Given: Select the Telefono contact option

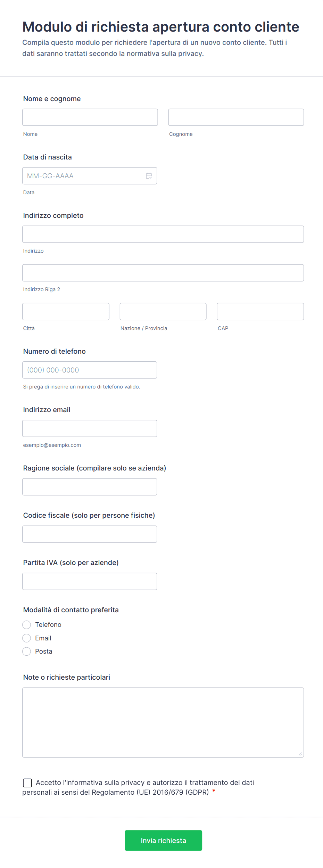Looking at the screenshot, I should tap(26, 625).
